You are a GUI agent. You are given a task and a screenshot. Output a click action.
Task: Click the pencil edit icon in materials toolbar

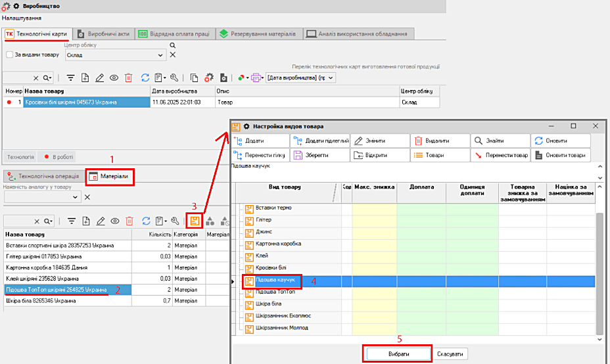100,221
